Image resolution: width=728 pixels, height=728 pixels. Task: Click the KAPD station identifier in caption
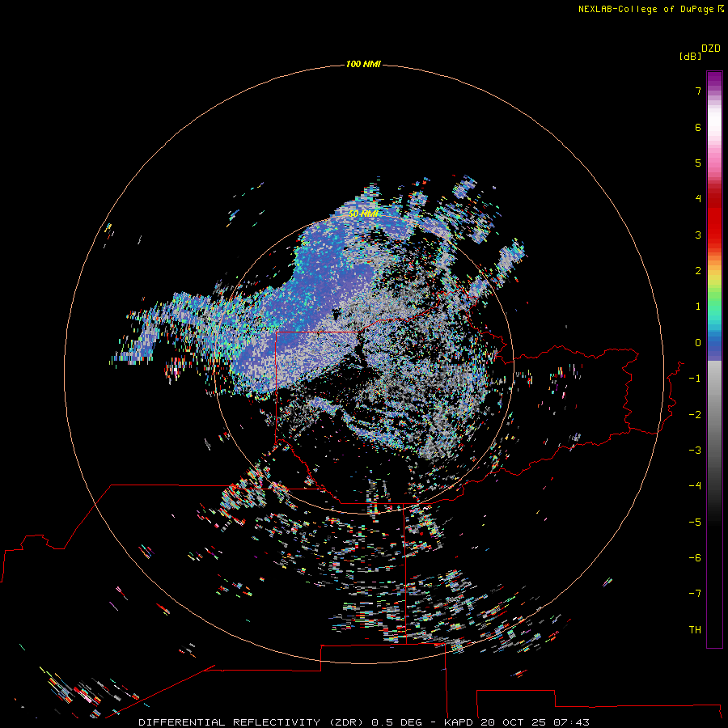coord(459,722)
